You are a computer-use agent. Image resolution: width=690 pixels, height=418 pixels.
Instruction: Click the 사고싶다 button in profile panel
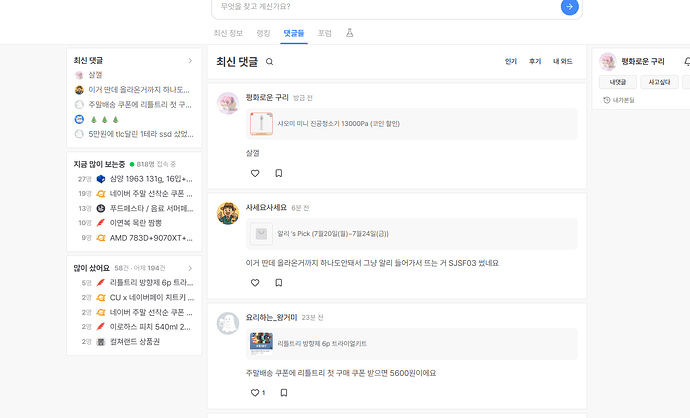(659, 82)
